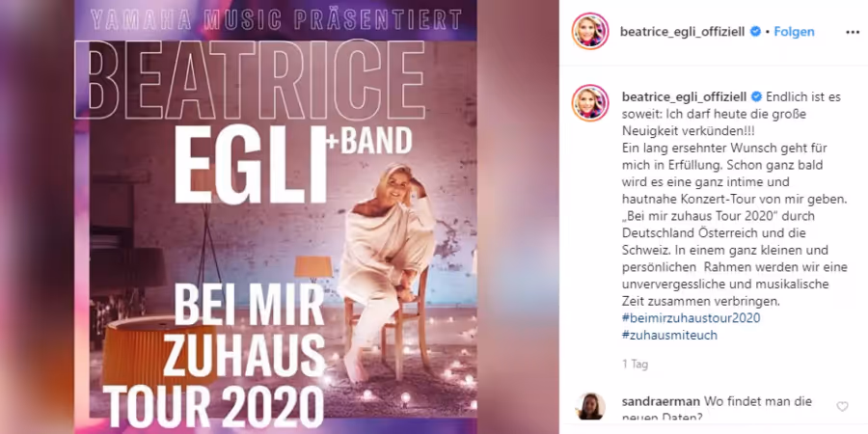Image resolution: width=868 pixels, height=434 pixels.
Task: Open the three-dot more options menu
Action: (x=853, y=32)
